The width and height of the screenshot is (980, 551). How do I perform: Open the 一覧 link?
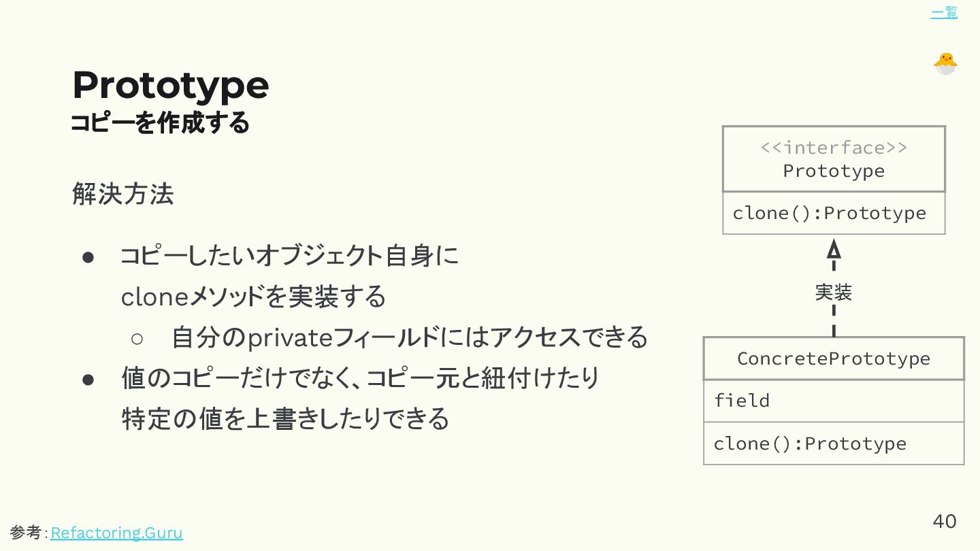pyautogui.click(x=944, y=13)
